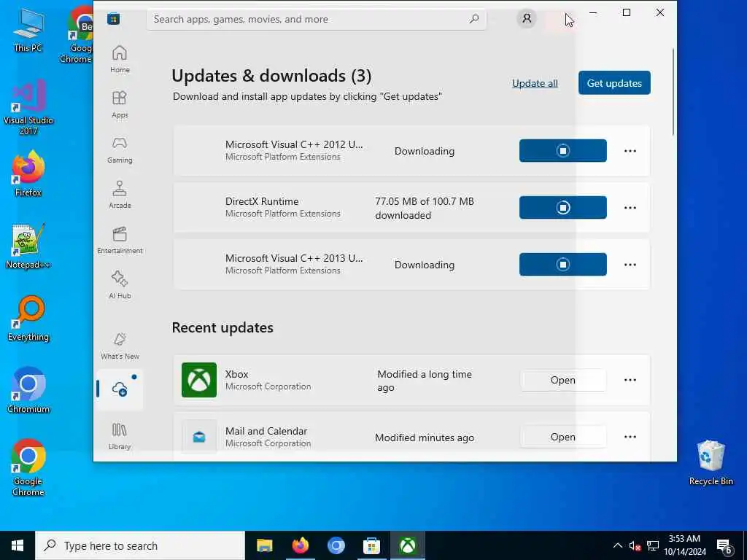Open the AI Hub section
747x560 pixels.
click(120, 285)
